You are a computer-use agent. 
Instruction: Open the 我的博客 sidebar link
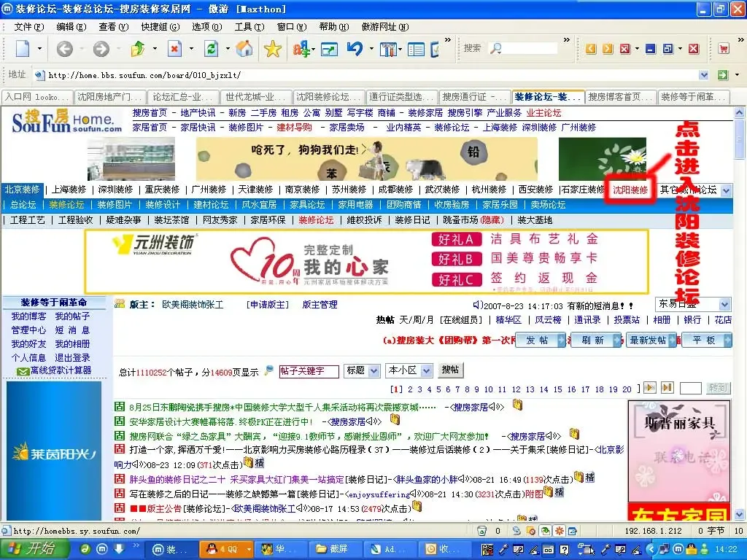click(x=28, y=316)
